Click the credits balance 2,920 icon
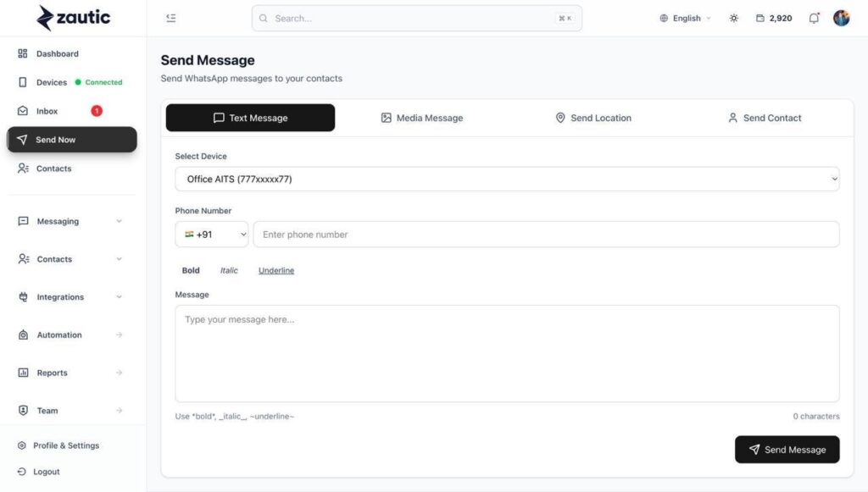 point(760,18)
